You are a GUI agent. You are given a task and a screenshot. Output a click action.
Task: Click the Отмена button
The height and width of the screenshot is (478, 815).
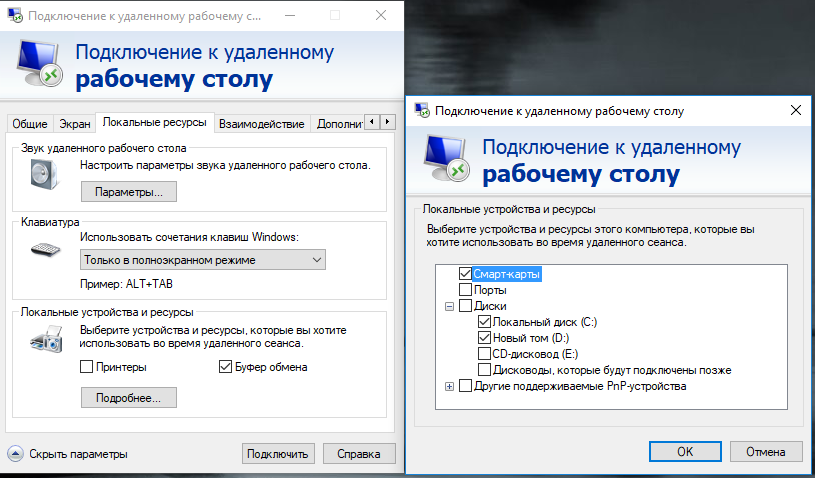click(766, 452)
